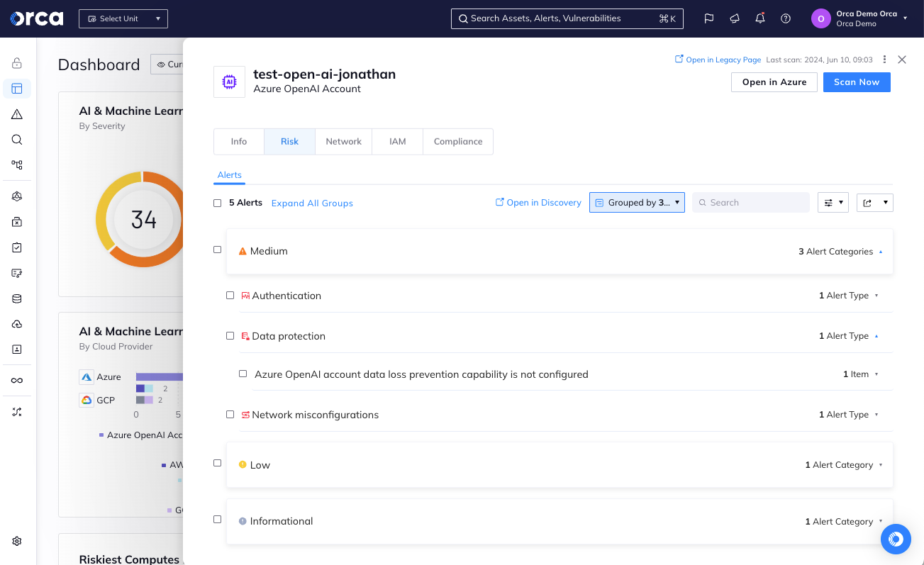Expand the 1 Item arrow for DLP alert
The height and width of the screenshot is (565, 924).
876,374
